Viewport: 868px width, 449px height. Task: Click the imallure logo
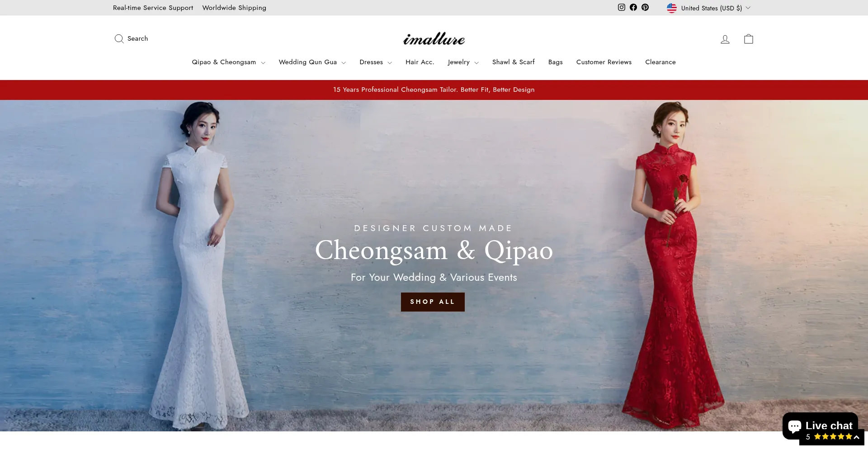coord(434,39)
